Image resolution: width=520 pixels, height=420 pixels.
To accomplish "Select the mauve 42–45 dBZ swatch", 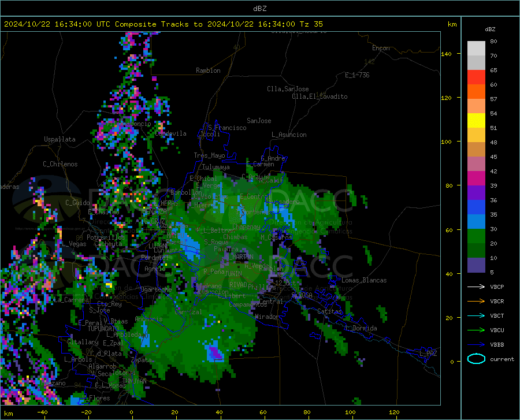I will pos(476,164).
